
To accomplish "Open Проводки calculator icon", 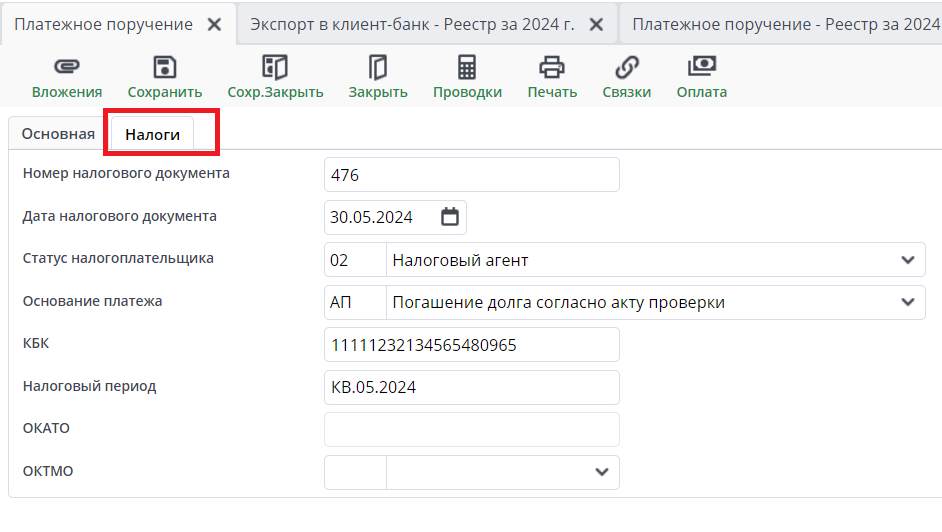I will tap(467, 67).
